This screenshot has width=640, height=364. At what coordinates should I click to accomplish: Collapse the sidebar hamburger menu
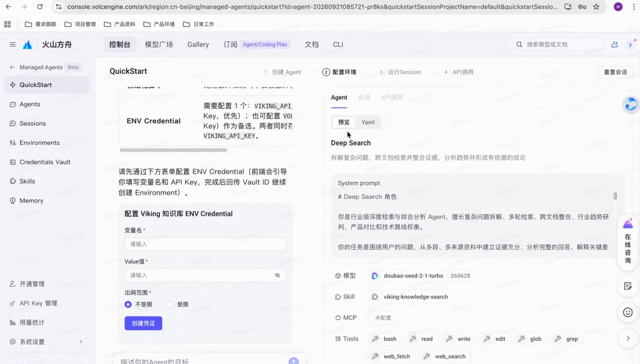pos(12,44)
